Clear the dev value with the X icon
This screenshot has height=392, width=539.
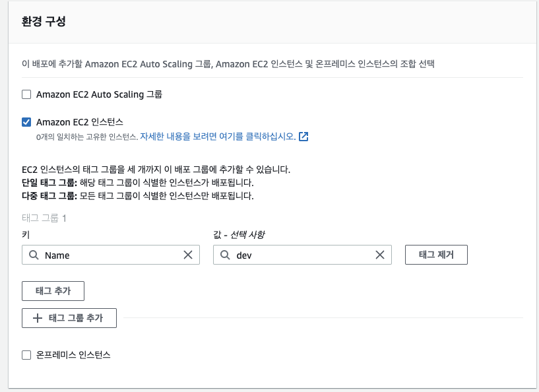click(x=379, y=255)
